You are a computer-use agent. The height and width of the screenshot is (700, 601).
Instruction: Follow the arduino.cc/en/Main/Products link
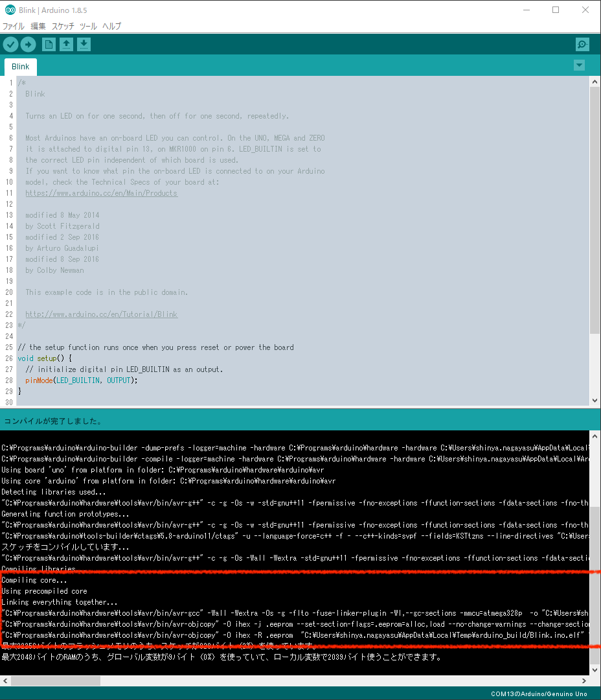101,193
